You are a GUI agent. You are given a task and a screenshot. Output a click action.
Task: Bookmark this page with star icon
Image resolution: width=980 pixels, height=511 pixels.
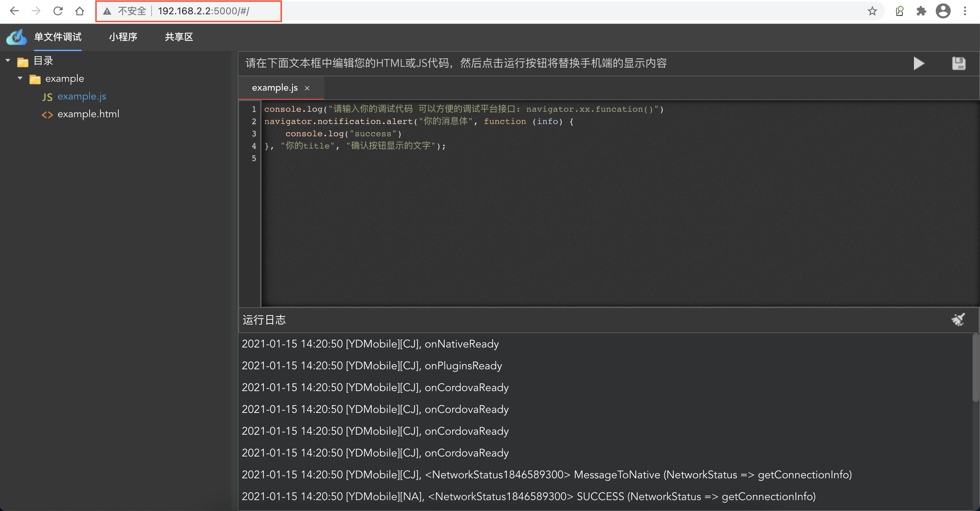pos(872,11)
